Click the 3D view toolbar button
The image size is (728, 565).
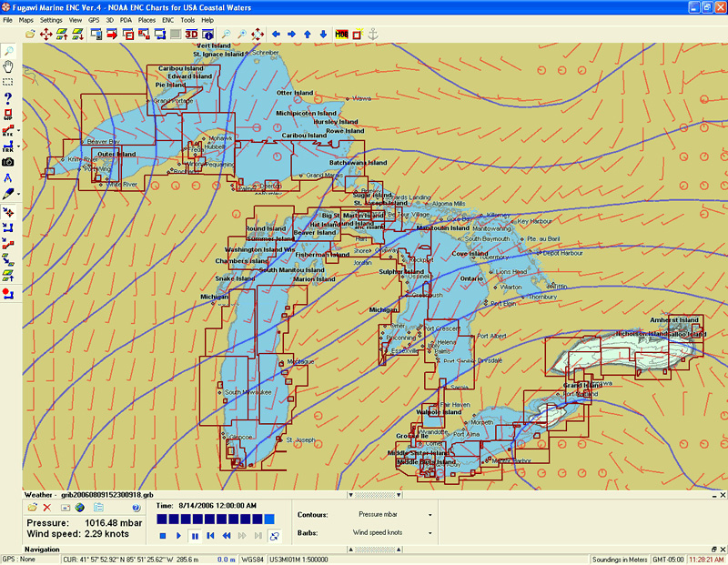(x=191, y=34)
